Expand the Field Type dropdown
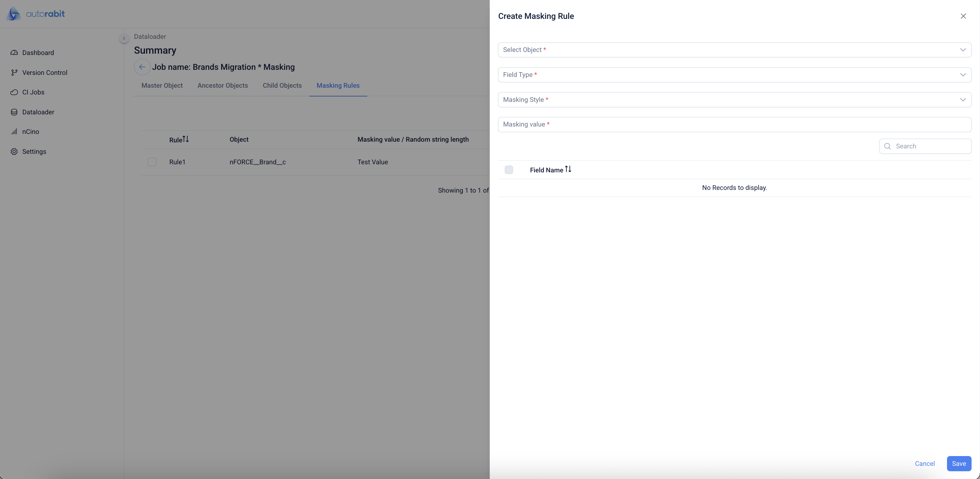This screenshot has width=980, height=479. tap(734, 75)
